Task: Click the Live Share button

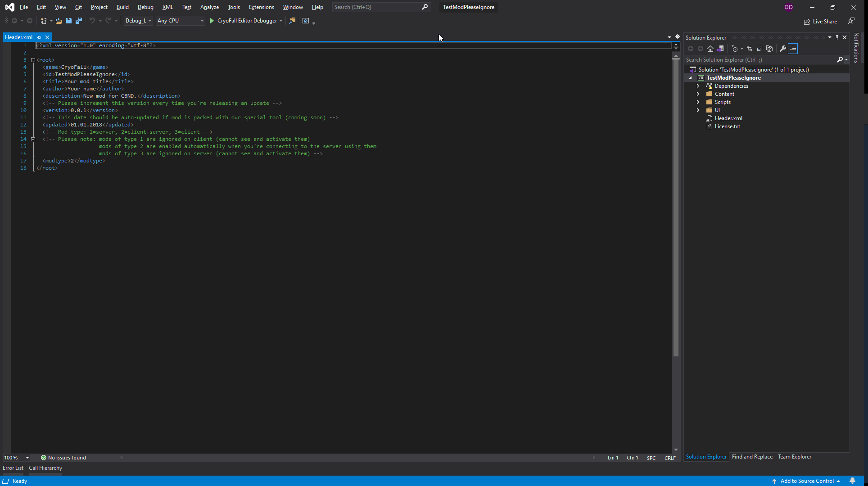Action: (821, 22)
